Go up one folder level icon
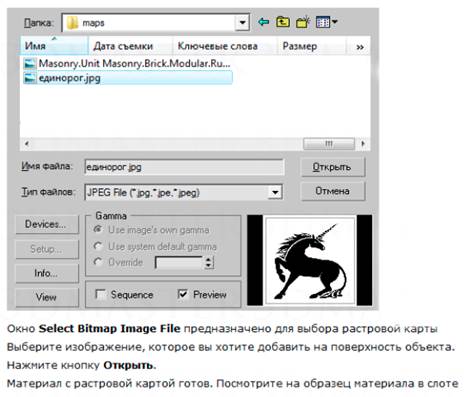467x397 pixels. [283, 22]
